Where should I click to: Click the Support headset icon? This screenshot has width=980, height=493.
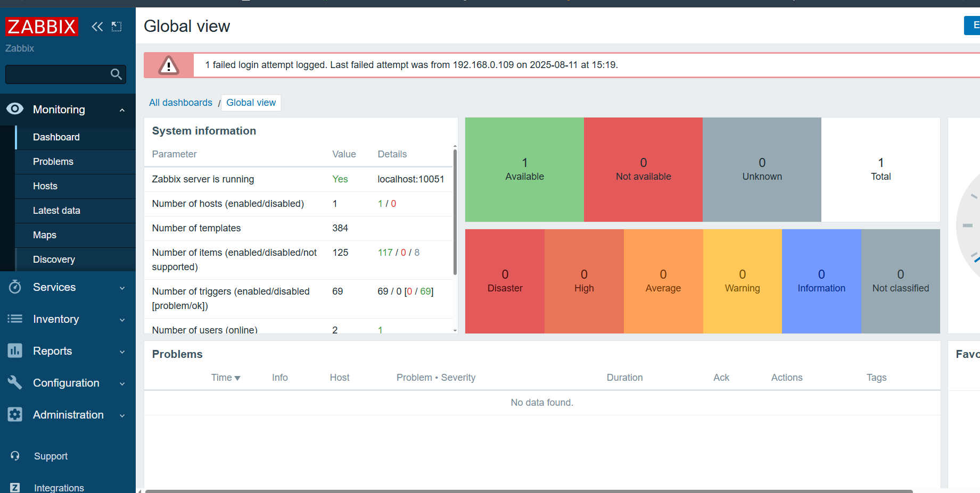15,456
